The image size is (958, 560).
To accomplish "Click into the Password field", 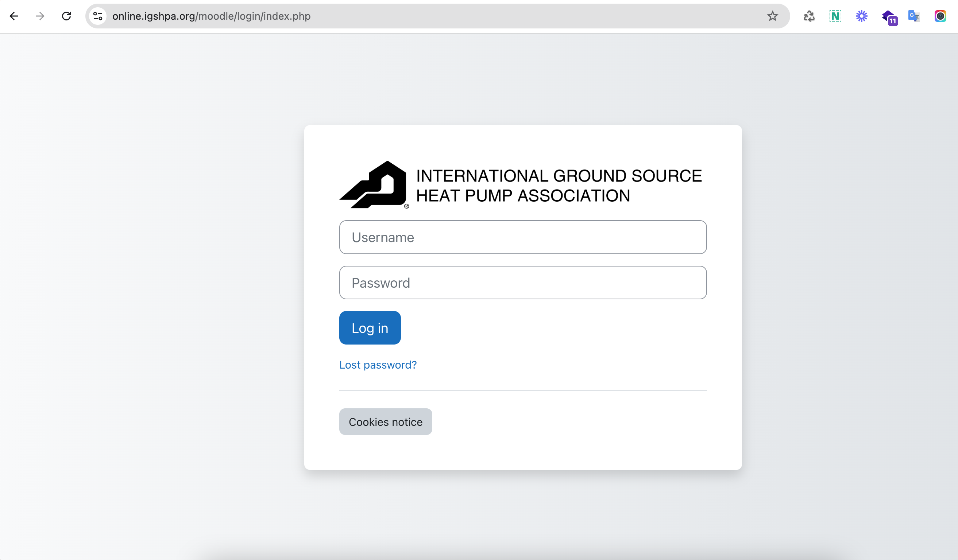I will click(523, 283).
